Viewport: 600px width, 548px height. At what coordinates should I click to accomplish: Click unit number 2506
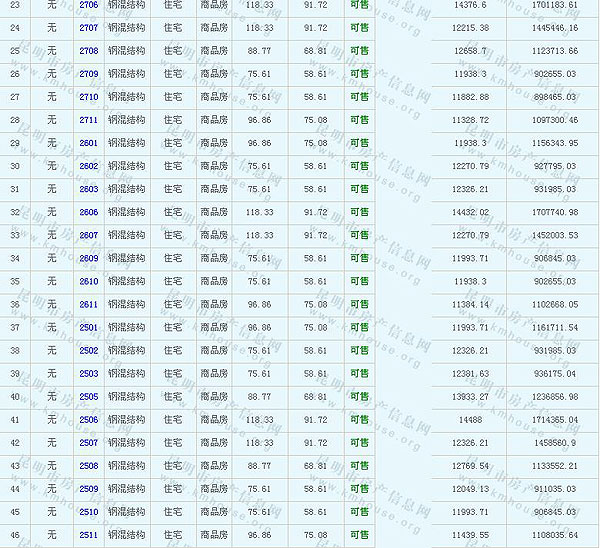88,420
